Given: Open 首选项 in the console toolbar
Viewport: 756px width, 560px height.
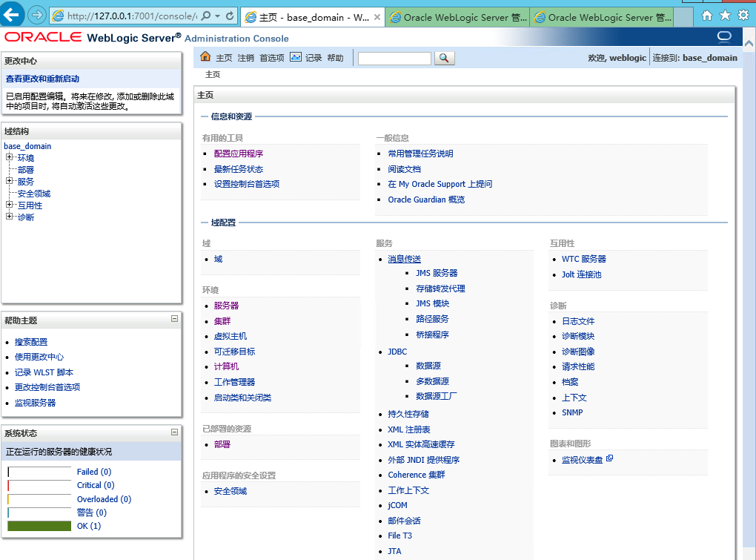Looking at the screenshot, I should (x=272, y=58).
